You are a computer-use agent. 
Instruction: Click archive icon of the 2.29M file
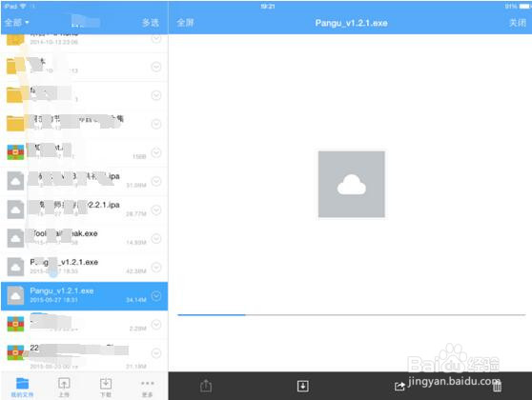point(15,324)
